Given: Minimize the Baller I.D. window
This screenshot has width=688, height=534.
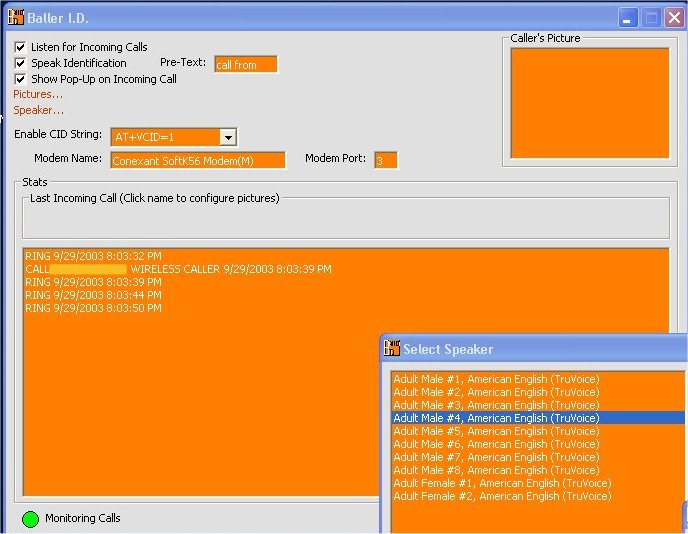Looking at the screenshot, I should (627, 18).
